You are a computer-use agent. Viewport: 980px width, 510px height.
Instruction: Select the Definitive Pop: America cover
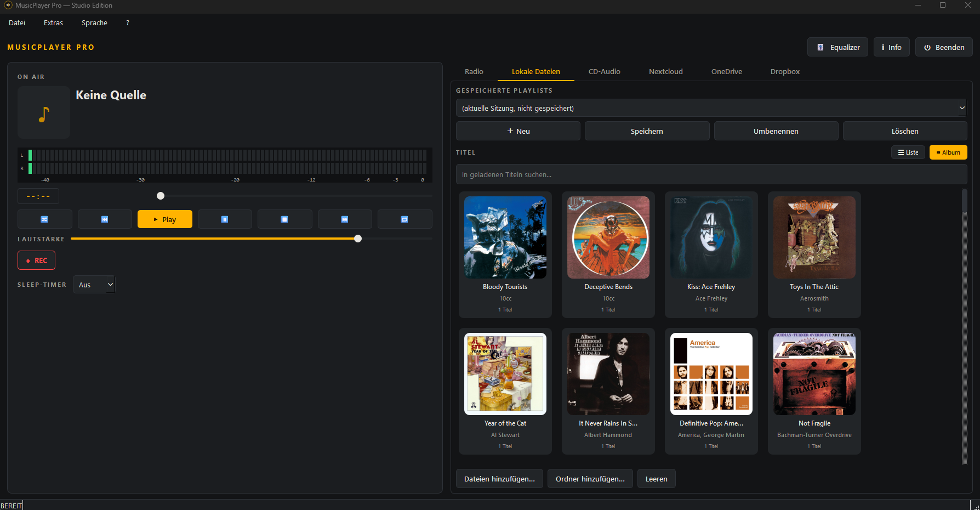tap(711, 374)
